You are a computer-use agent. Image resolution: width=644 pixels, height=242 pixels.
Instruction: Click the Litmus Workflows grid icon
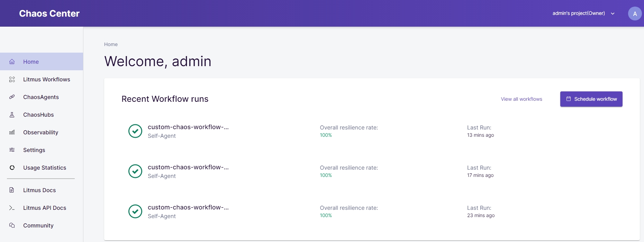tap(12, 80)
